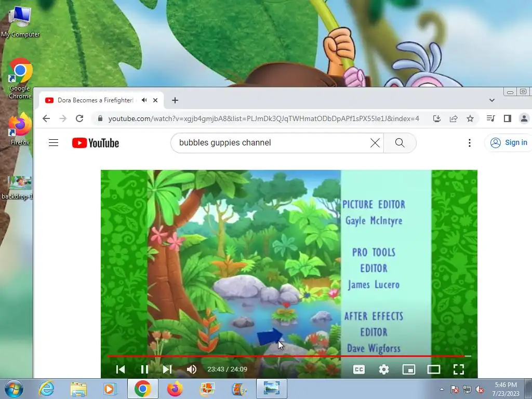This screenshot has height=399, width=532.
Task: Open the Windows Start menu
Action: coord(14,389)
